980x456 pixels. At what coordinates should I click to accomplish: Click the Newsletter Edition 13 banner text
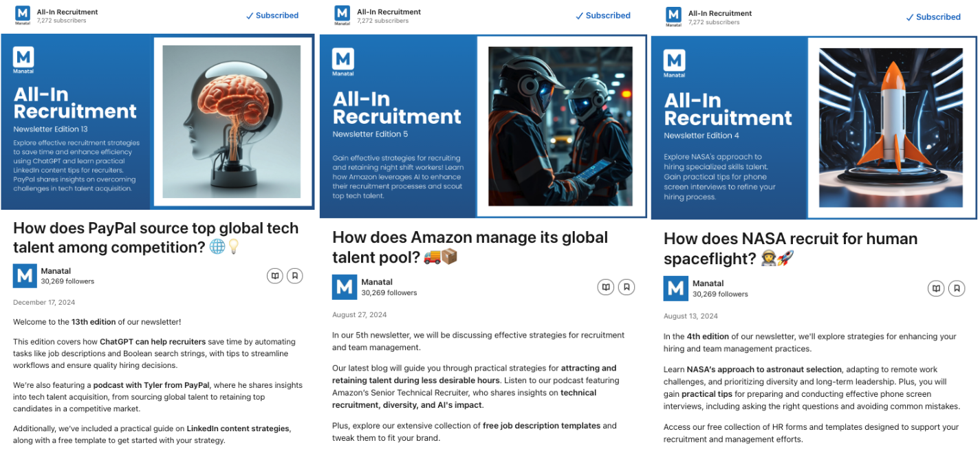50,129
